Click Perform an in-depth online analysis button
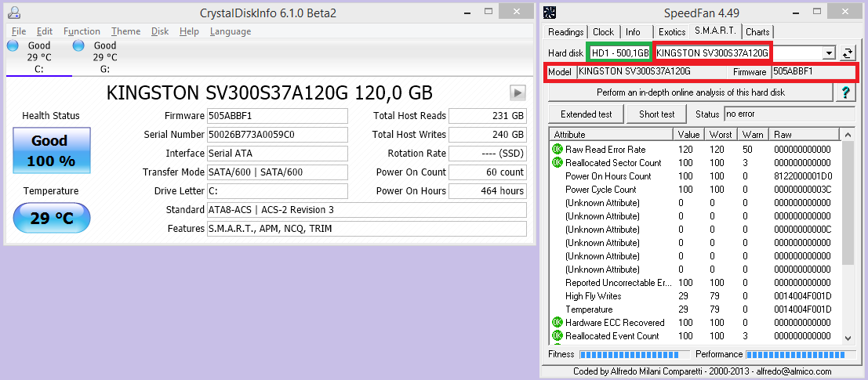Viewport: 868px width, 380px height. 690,92
